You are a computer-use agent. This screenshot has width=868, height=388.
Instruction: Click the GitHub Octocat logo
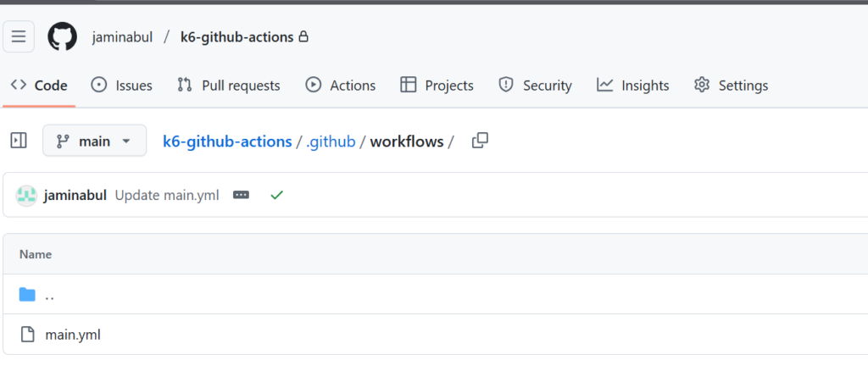pos(62,37)
